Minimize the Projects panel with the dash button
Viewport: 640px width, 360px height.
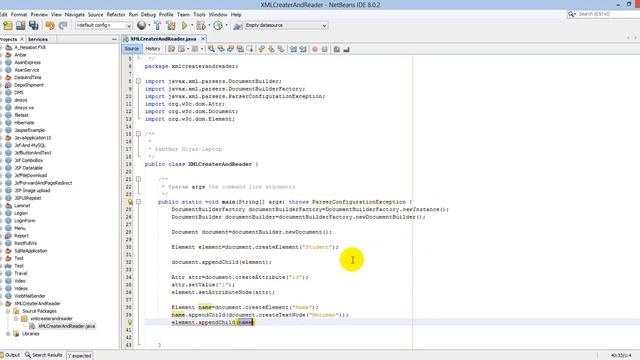pos(114,40)
